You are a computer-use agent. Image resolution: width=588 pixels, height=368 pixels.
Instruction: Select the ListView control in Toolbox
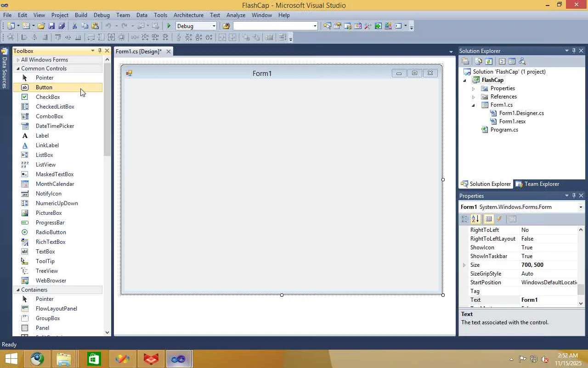tap(57, 165)
